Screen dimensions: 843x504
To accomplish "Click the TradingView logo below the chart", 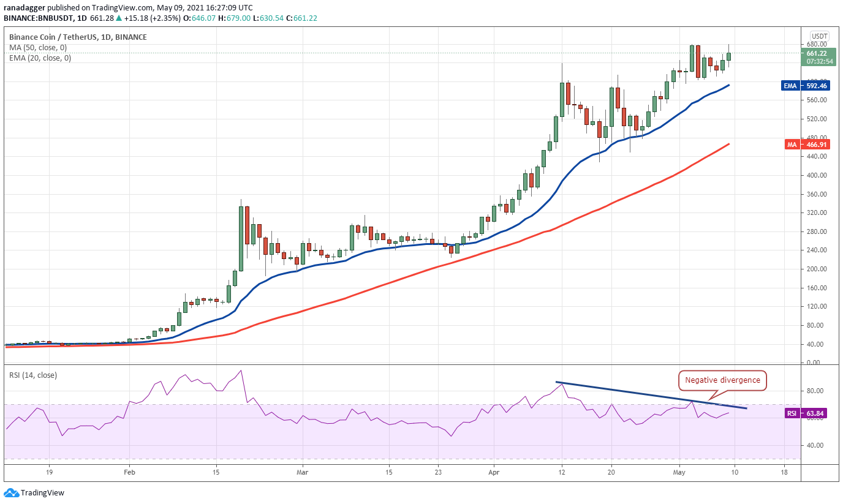I will click(x=34, y=493).
